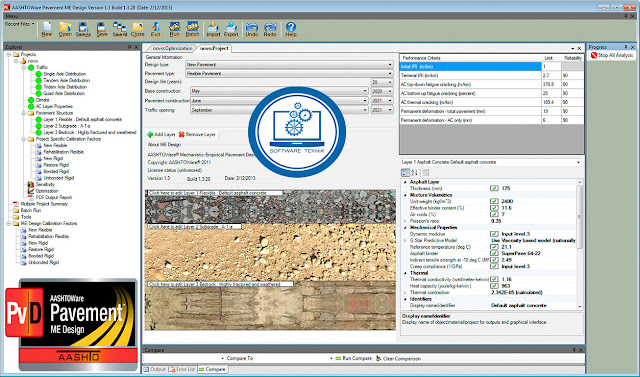Open the Output tab at bottom
The width and height of the screenshot is (640, 377).
[155, 369]
